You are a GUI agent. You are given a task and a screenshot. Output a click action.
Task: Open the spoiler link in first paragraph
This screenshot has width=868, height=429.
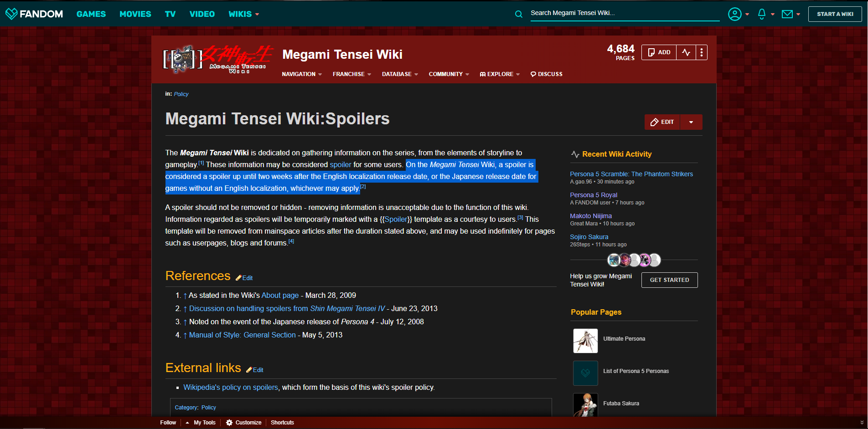click(341, 165)
